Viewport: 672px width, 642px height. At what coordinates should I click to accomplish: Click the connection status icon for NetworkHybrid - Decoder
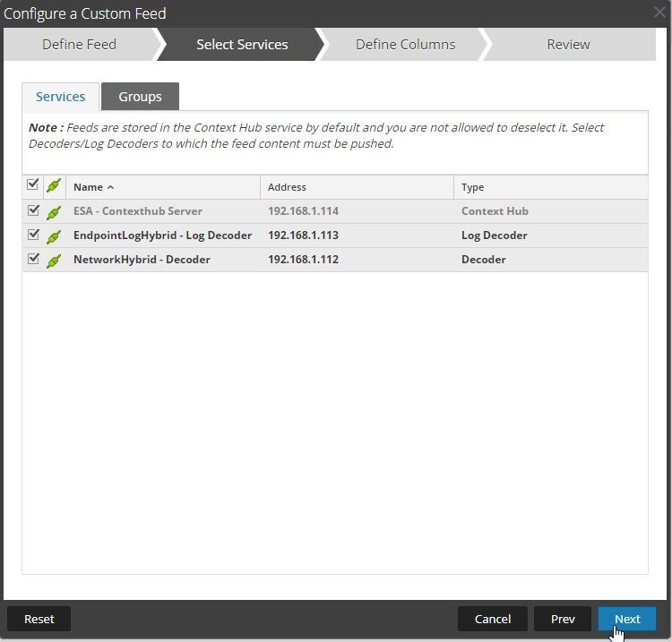(54, 261)
